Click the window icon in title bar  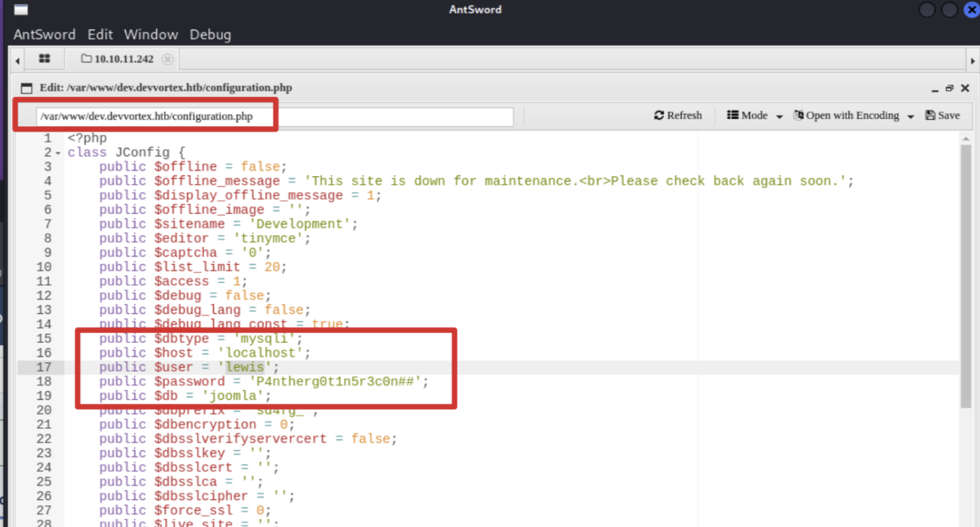click(x=21, y=9)
